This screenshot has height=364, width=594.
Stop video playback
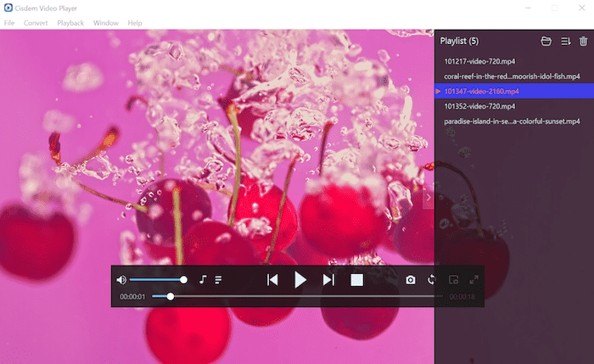(357, 280)
